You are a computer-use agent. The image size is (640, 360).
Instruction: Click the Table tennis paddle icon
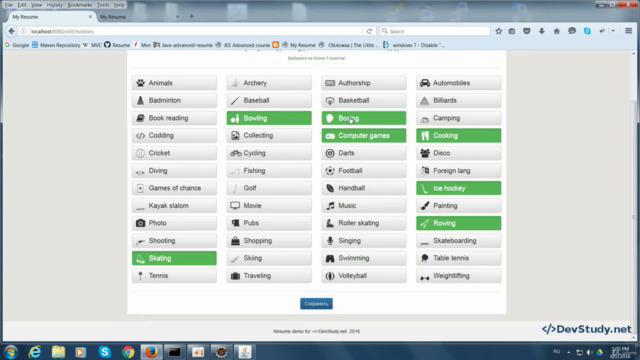click(x=424, y=258)
